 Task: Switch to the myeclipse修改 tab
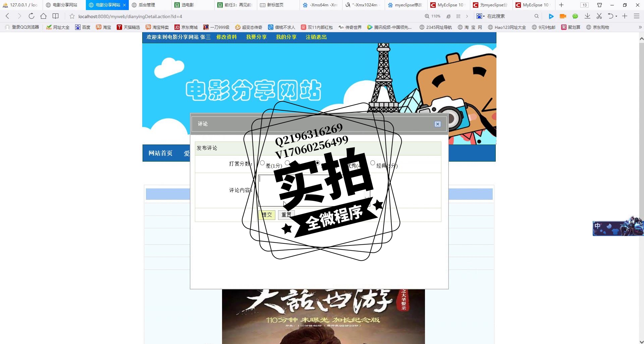click(x=406, y=5)
